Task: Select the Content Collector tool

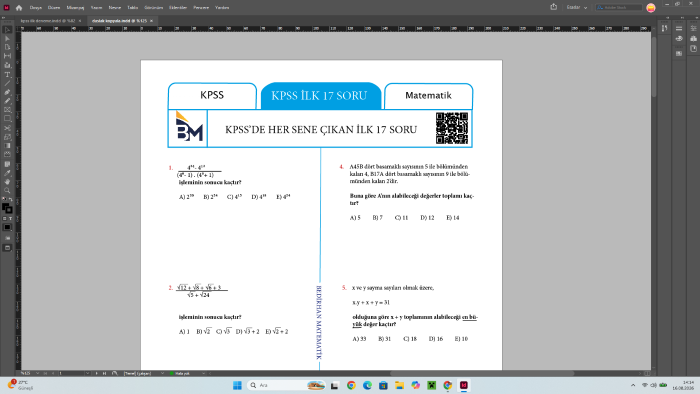Action: 7,65
